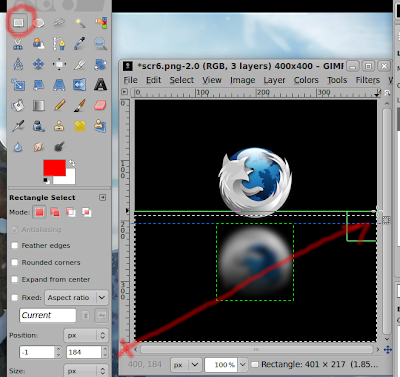Open the white background color swatch

[x=68, y=179]
